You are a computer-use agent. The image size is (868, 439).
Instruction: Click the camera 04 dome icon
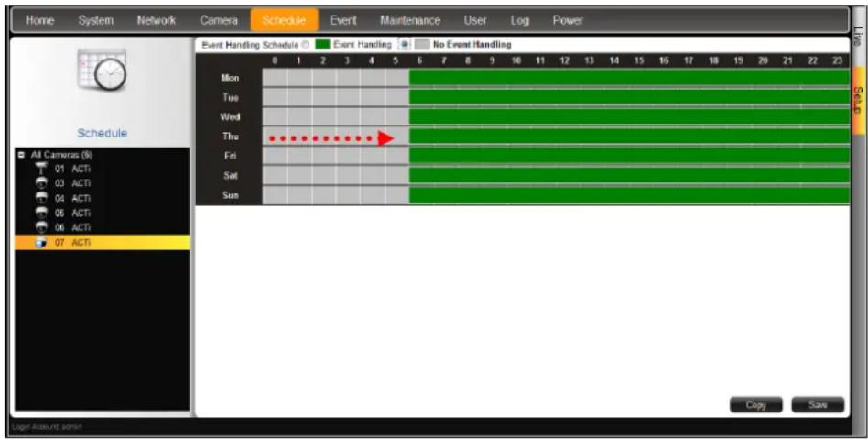(40, 198)
